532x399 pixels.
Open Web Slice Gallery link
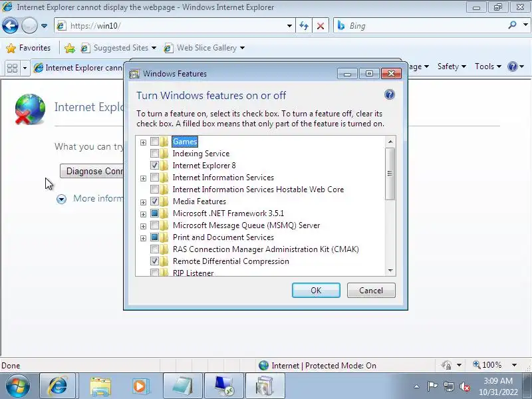pyautogui.click(x=204, y=48)
